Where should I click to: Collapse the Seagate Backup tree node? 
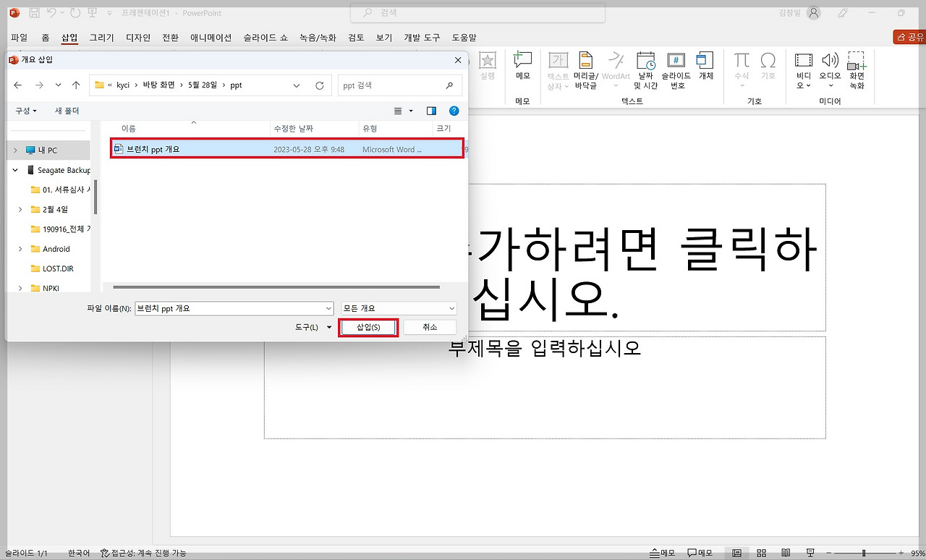[x=14, y=170]
